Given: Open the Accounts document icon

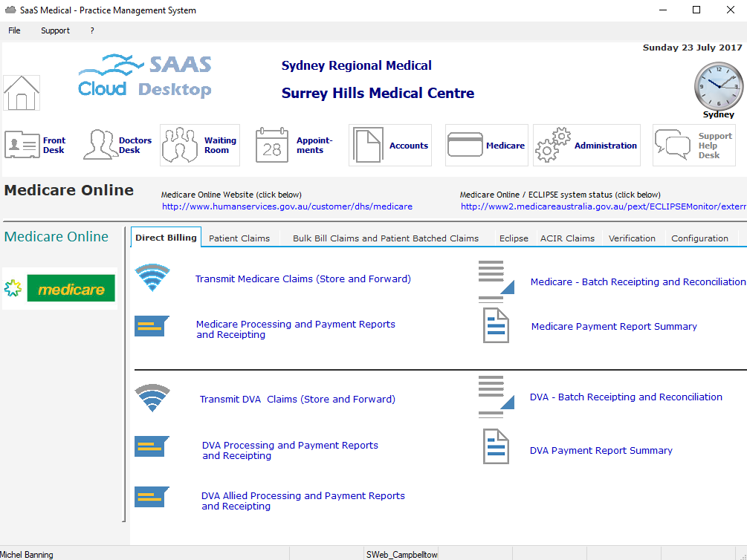Looking at the screenshot, I should [x=368, y=146].
